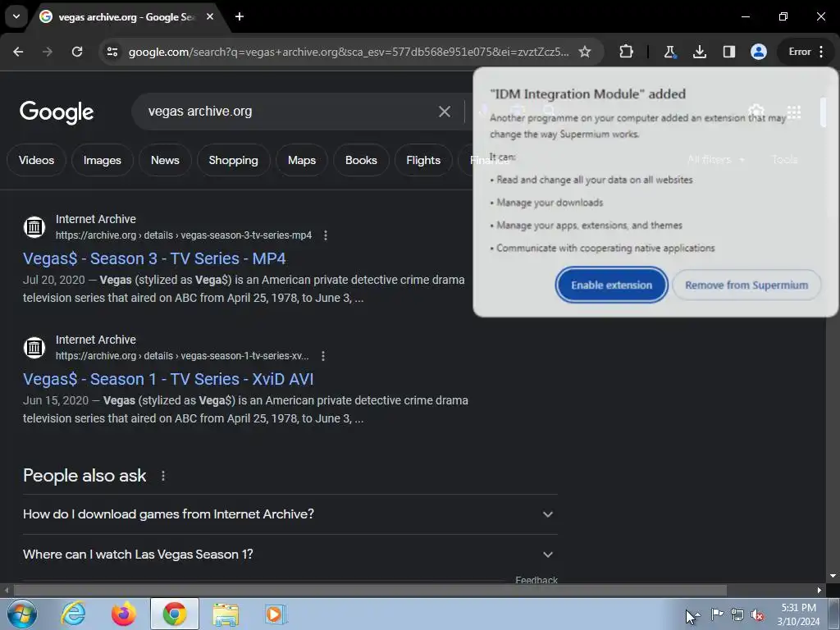This screenshot has height=630, width=840.
Task: Switch to the News filter
Action: tap(165, 160)
